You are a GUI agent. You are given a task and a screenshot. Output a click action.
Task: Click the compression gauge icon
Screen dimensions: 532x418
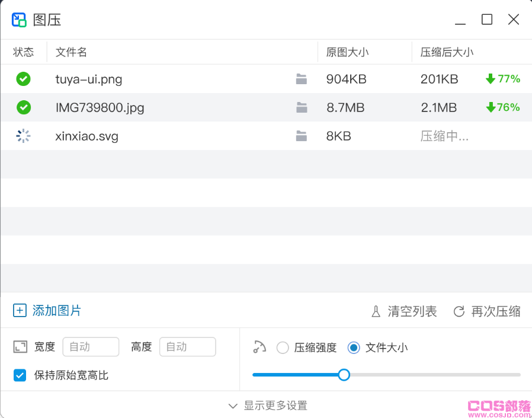click(259, 347)
